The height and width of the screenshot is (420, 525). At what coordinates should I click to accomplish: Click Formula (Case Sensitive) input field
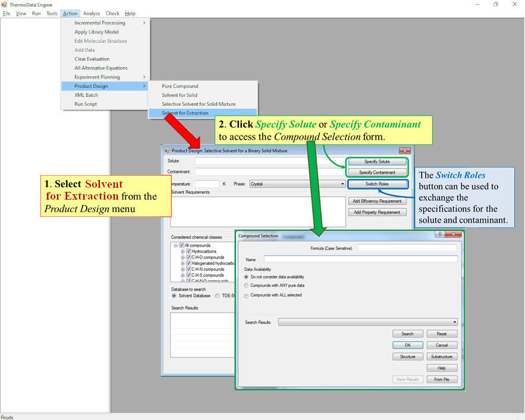point(407,248)
